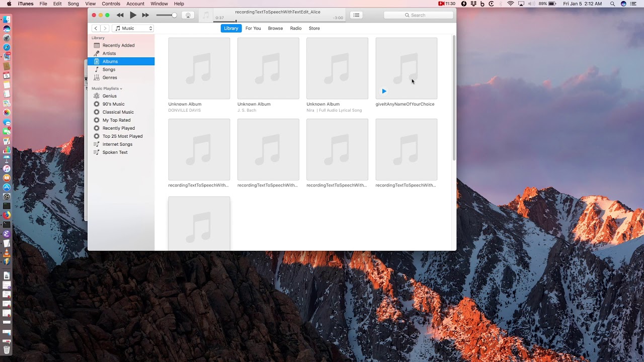Click the song playback progress bar

pyautogui.click(x=279, y=22)
